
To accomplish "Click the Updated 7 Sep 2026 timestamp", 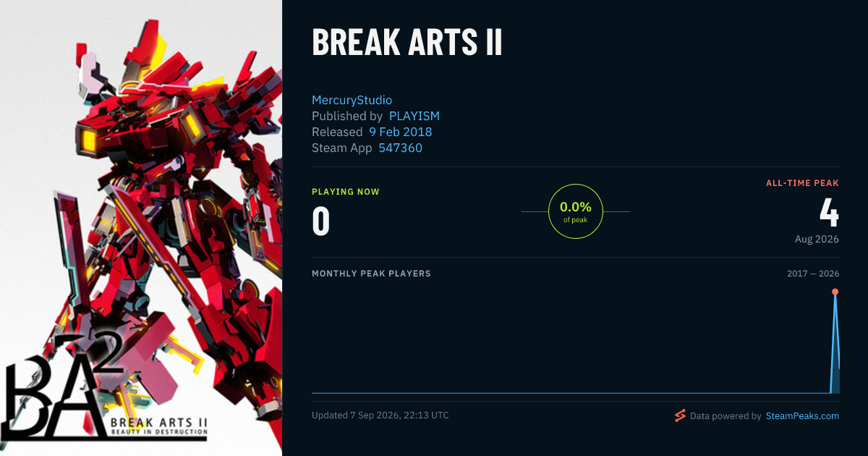I will pyautogui.click(x=380, y=415).
